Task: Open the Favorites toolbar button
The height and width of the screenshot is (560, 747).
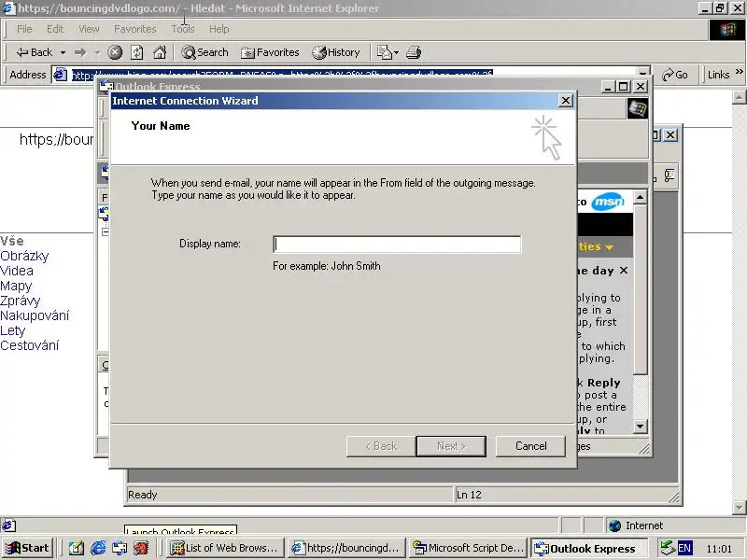Action: [270, 52]
